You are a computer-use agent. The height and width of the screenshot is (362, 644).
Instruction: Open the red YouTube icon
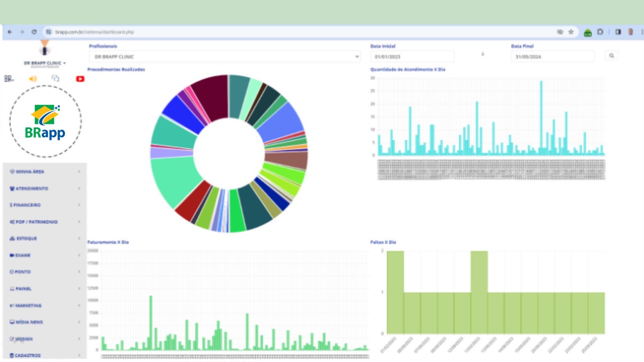(x=80, y=79)
